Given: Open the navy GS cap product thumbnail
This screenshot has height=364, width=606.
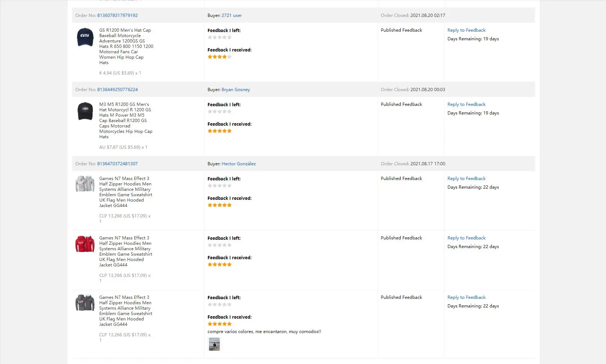Looking at the screenshot, I should point(85,37).
